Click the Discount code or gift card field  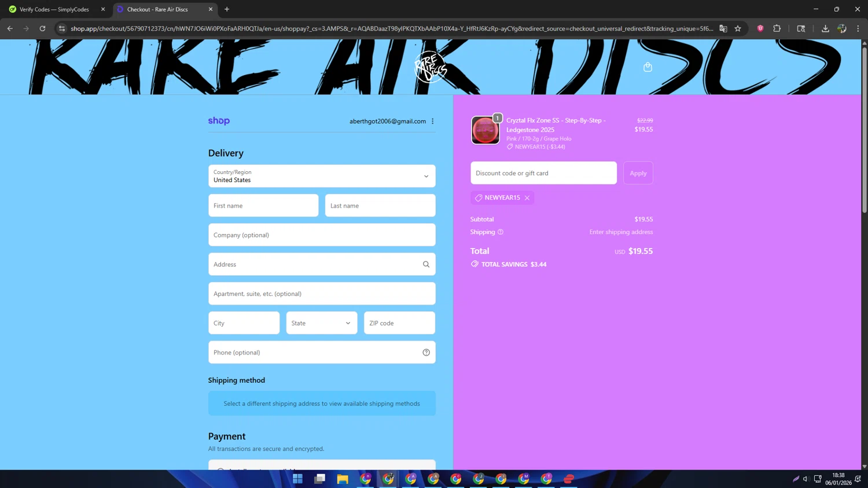pyautogui.click(x=543, y=173)
